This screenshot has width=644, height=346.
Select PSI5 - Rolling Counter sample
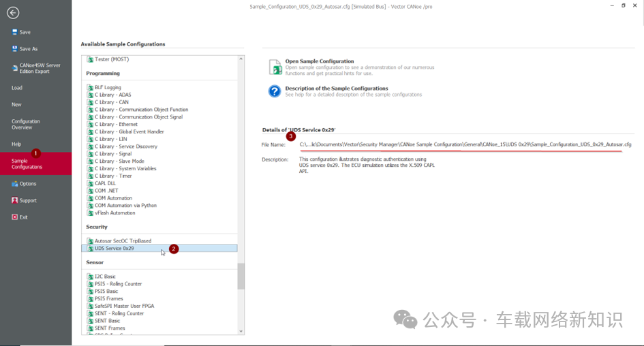tap(119, 284)
